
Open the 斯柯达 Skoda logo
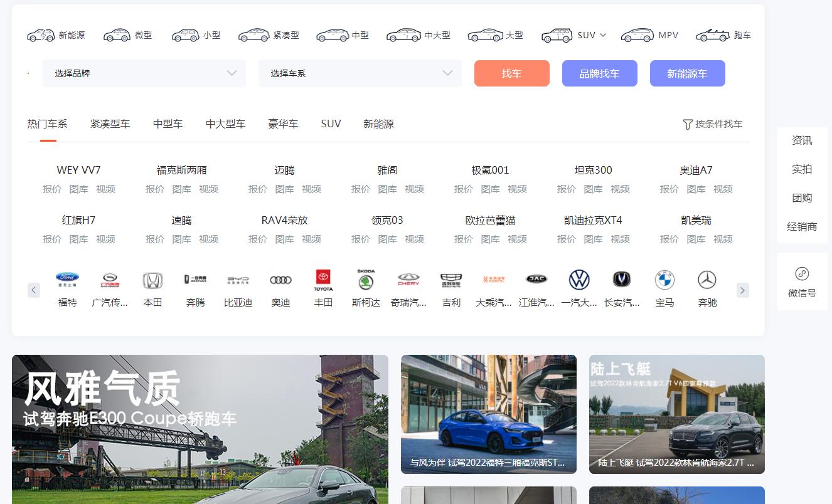pos(366,280)
